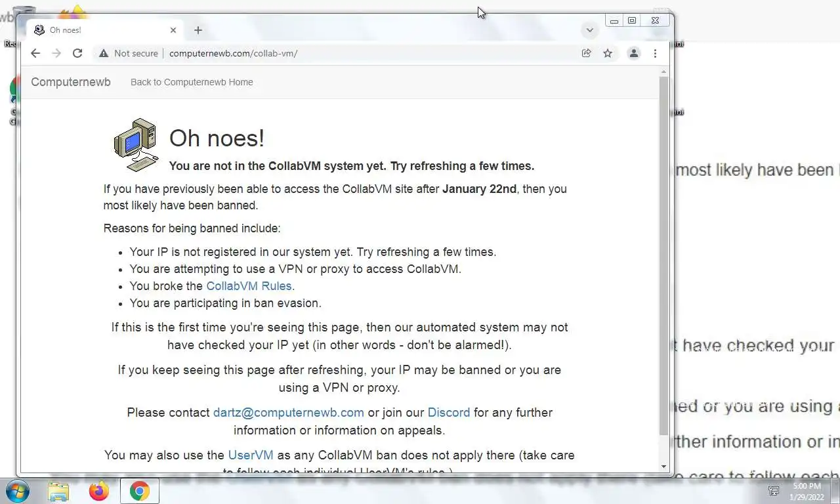Open Back to Computernewb Home link
This screenshot has height=504, width=840.
[x=192, y=82]
